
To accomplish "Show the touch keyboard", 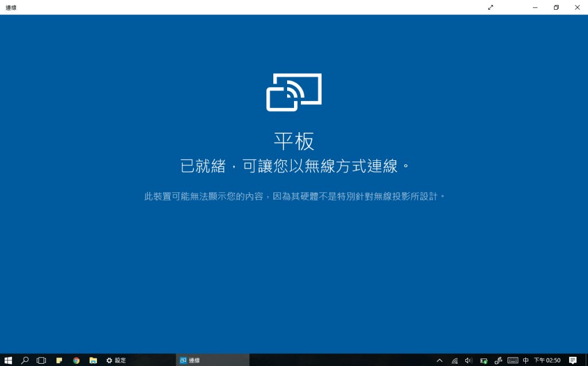I will pos(513,360).
